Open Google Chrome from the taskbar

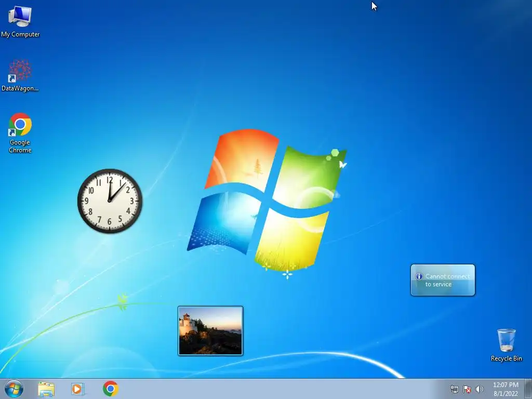(111, 389)
